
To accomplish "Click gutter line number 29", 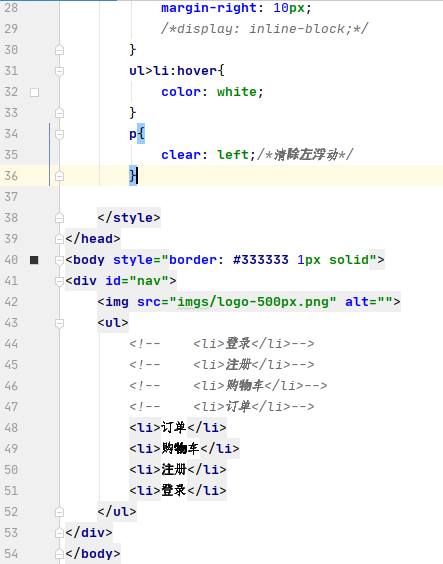I will point(11,29).
